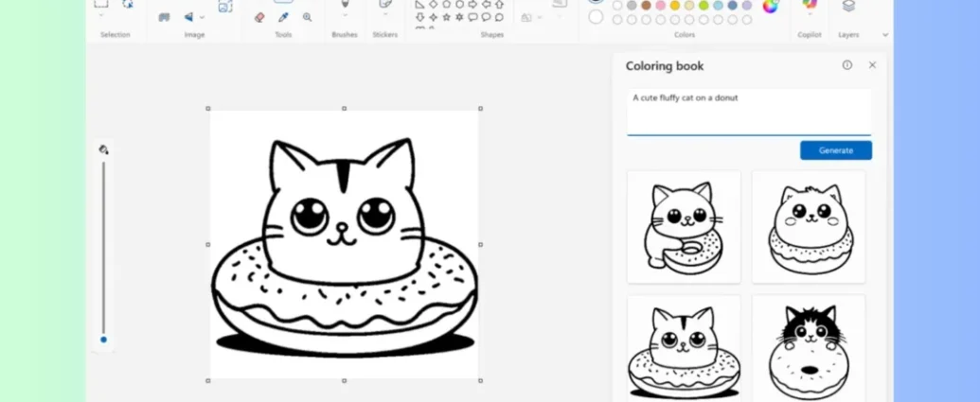Click the top-left canvas selection handle
The width and height of the screenshot is (980, 402).
tap(208, 109)
